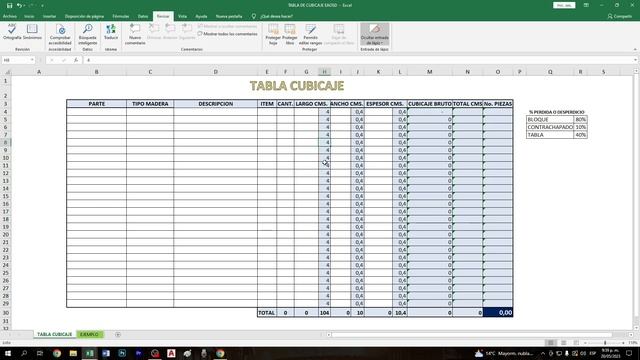This screenshot has height=360, width=640.
Task: Click the BLOQUE waste percentage row
Action: (x=557, y=120)
